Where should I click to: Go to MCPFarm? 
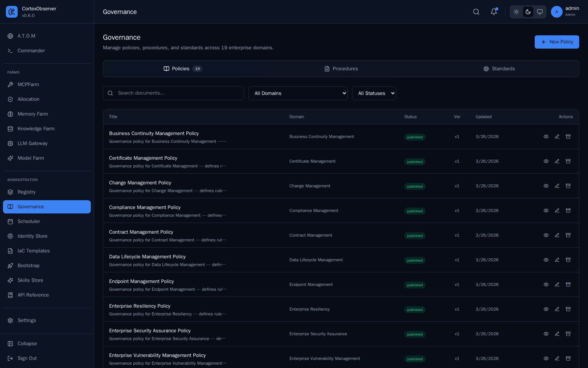click(x=47, y=85)
